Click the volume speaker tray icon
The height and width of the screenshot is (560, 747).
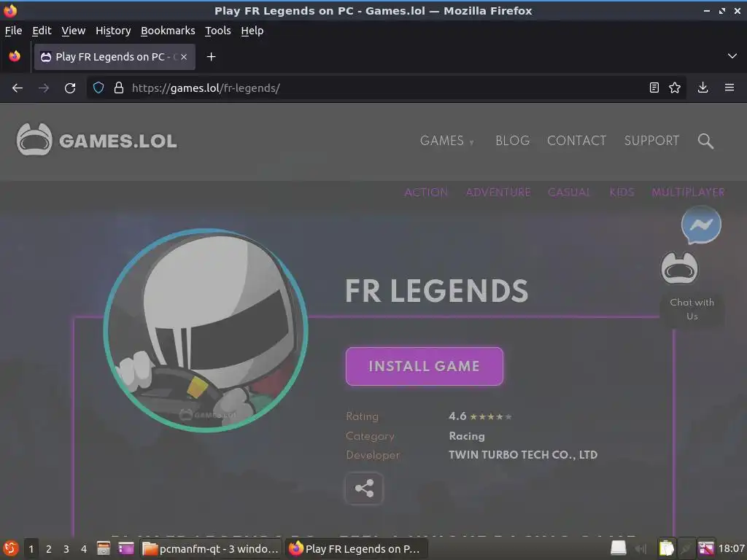click(x=640, y=549)
